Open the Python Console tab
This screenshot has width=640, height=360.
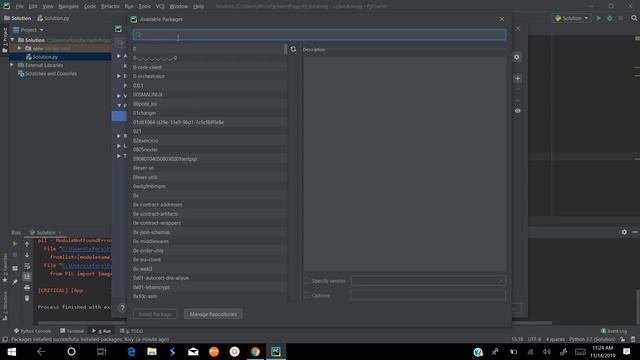[x=32, y=331]
